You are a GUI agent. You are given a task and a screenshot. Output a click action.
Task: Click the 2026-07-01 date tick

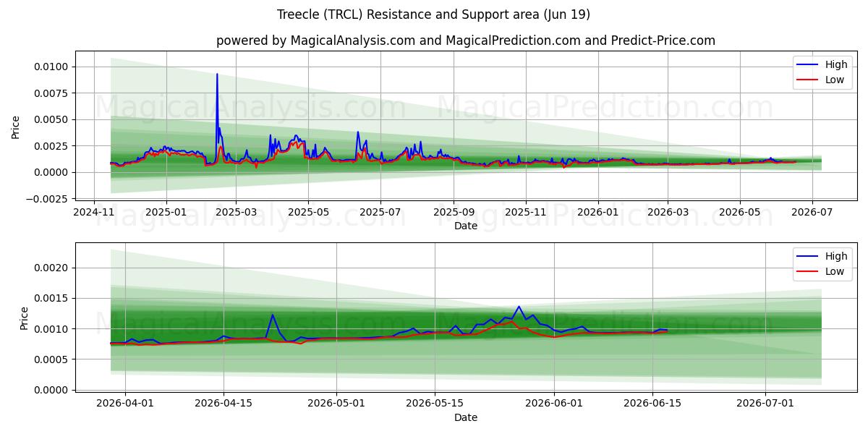point(765,404)
